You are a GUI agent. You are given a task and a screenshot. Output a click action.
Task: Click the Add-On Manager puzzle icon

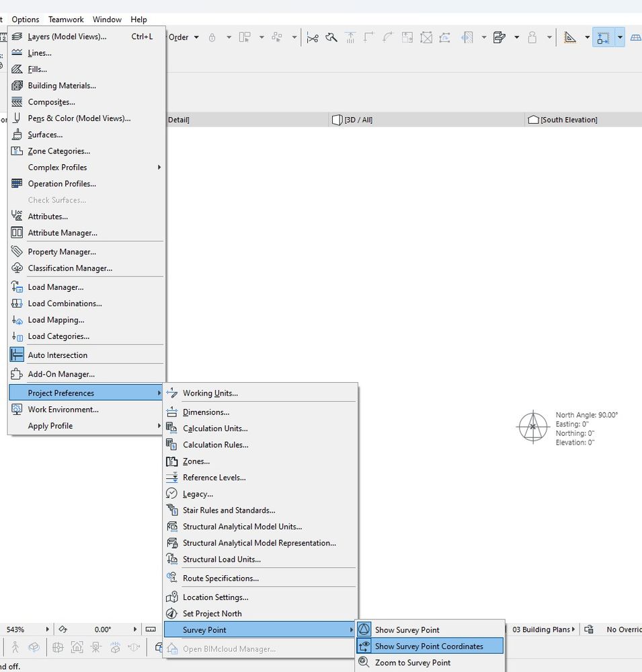[17, 374]
